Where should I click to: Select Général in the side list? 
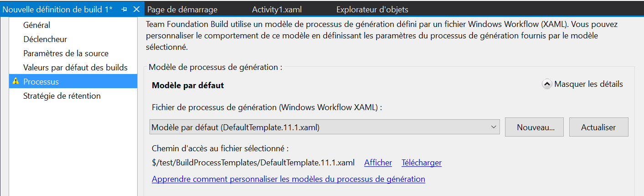[x=37, y=25]
